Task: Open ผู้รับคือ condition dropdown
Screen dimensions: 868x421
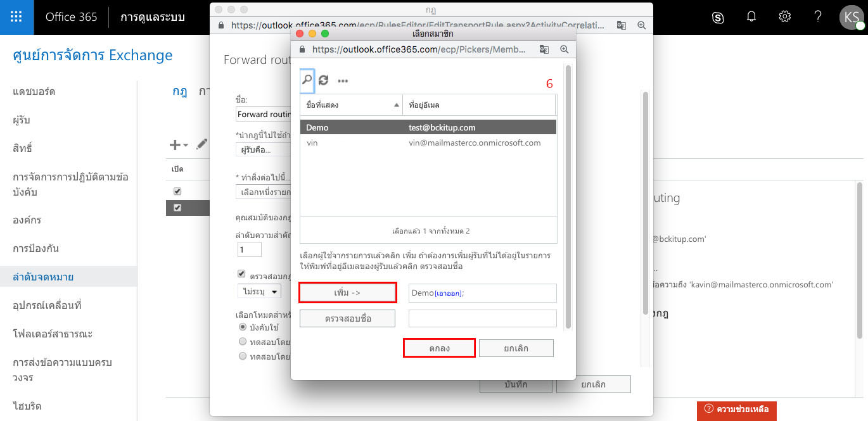Action: click(x=263, y=150)
